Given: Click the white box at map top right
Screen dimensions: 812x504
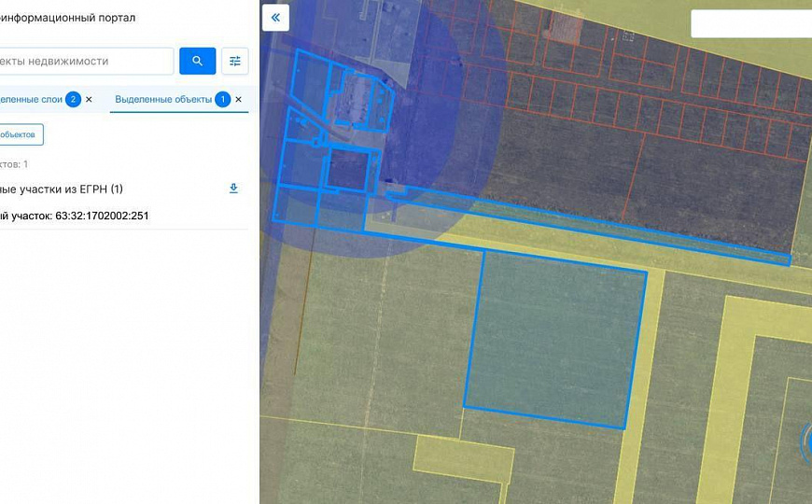Looking at the screenshot, I should pyautogui.click(x=749, y=23).
